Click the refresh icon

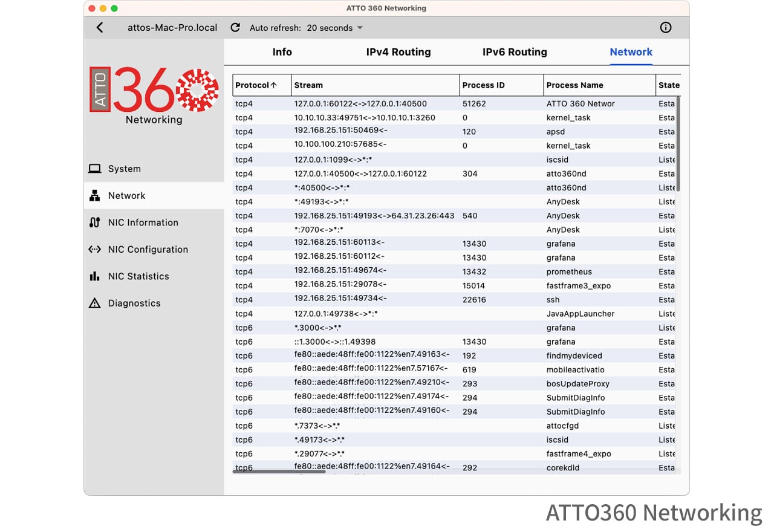[x=235, y=27]
